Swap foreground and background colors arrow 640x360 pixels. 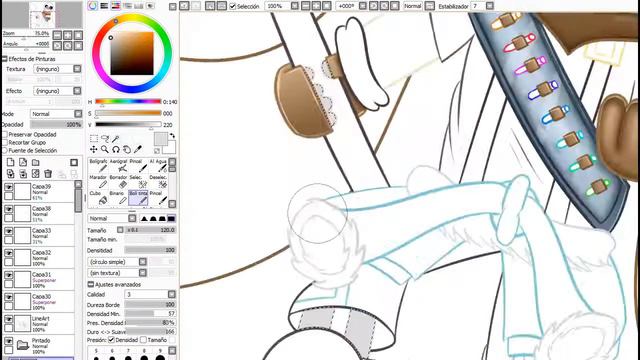coord(172,136)
